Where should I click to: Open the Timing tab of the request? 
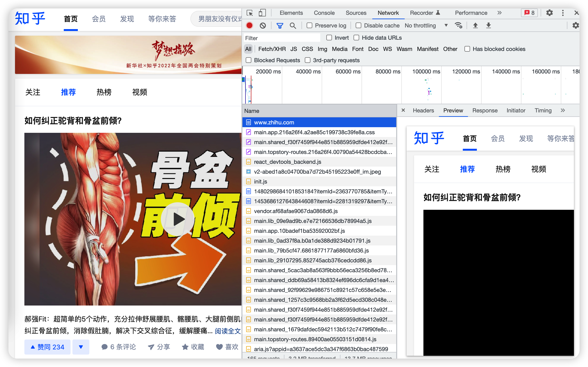point(543,111)
